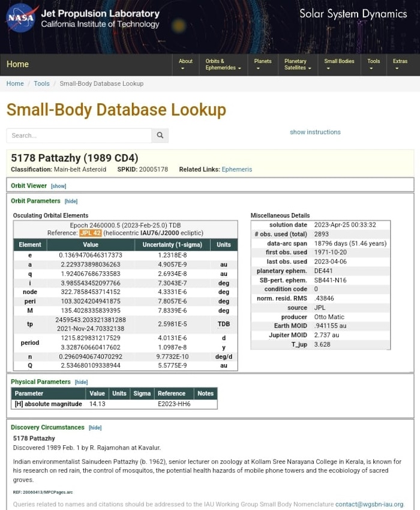Click the orange JPL 42 reference badge
The width and height of the screenshot is (420, 510).
point(90,233)
